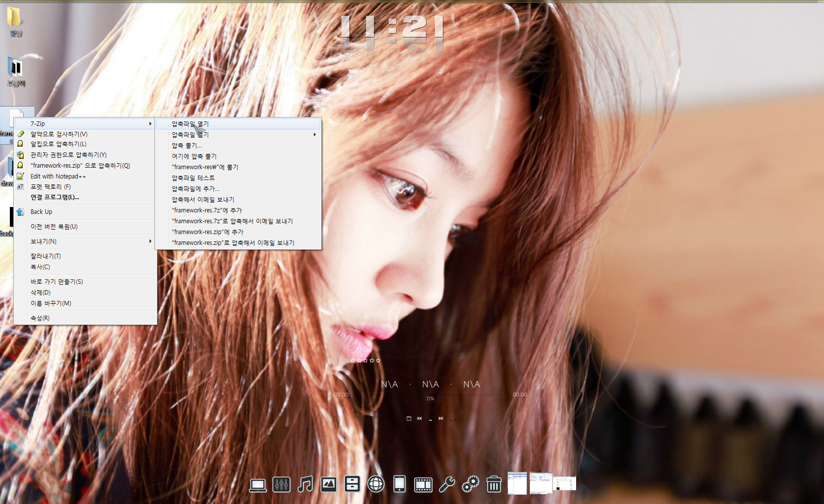Choose Edit with Notepad++
The image size is (824, 504).
[x=58, y=177]
